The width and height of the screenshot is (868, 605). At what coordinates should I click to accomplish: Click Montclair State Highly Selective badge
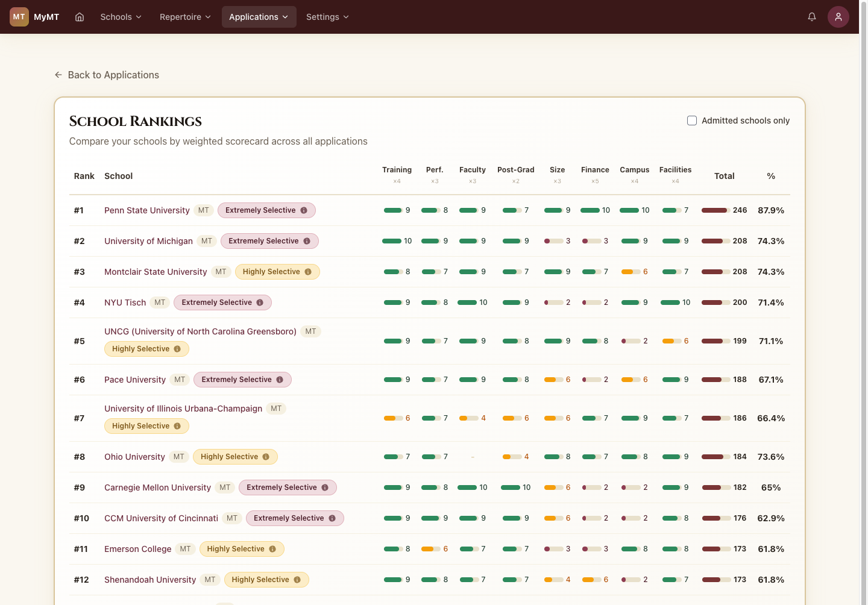[x=277, y=272]
